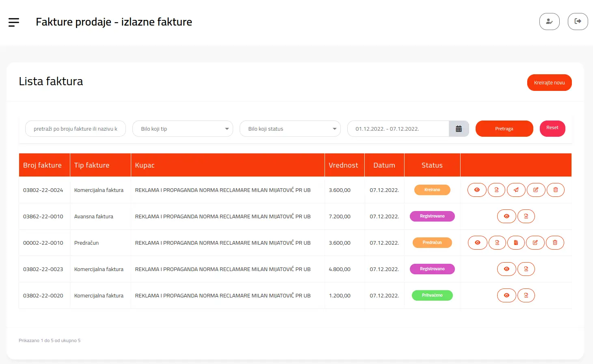593x364 pixels.
Task: View invoice 03802-22-0023 with eye icon
Action: (506, 269)
